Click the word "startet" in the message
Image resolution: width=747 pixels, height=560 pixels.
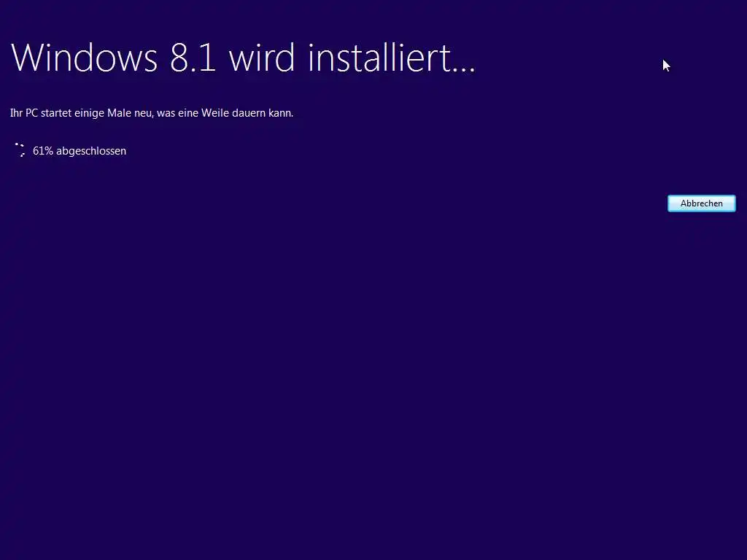(56, 113)
